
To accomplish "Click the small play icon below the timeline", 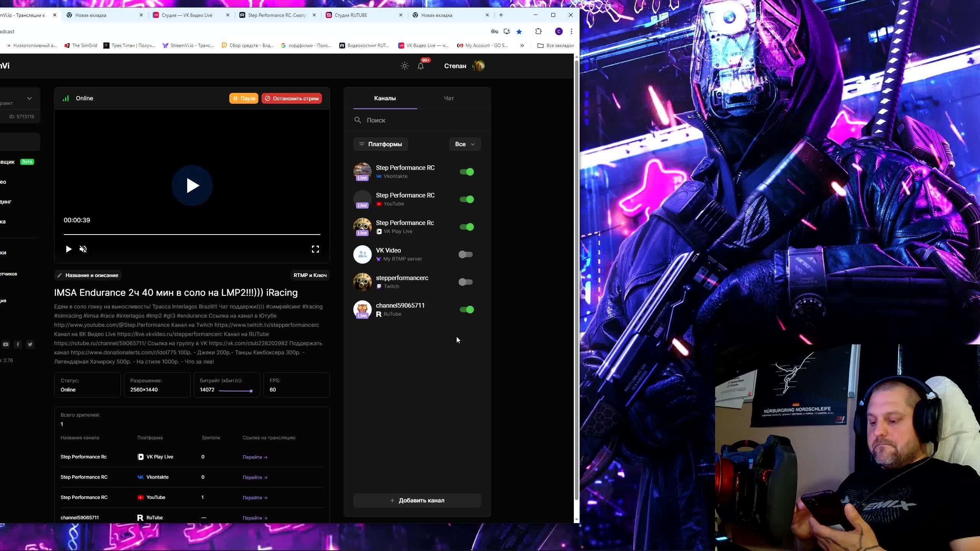I will click(69, 249).
